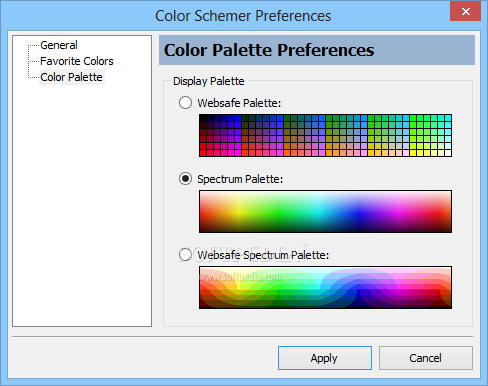Screen dimensions: 488x386
Task: Select Color Palette tree item
Action: tap(71, 77)
